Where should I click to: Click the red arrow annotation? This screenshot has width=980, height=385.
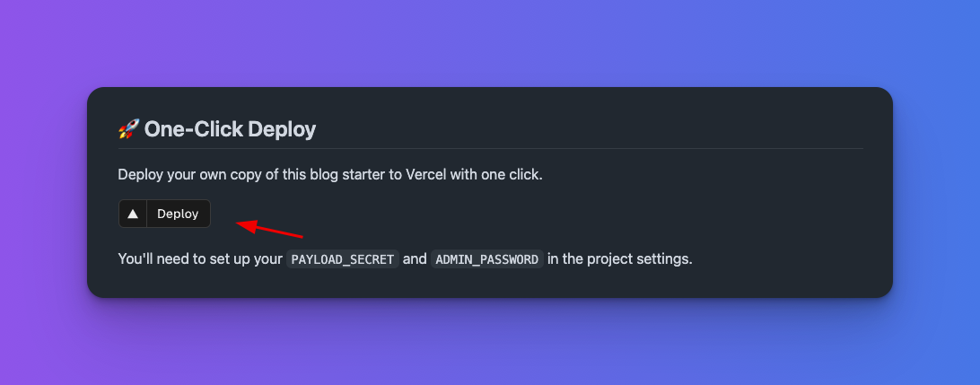[269, 230]
